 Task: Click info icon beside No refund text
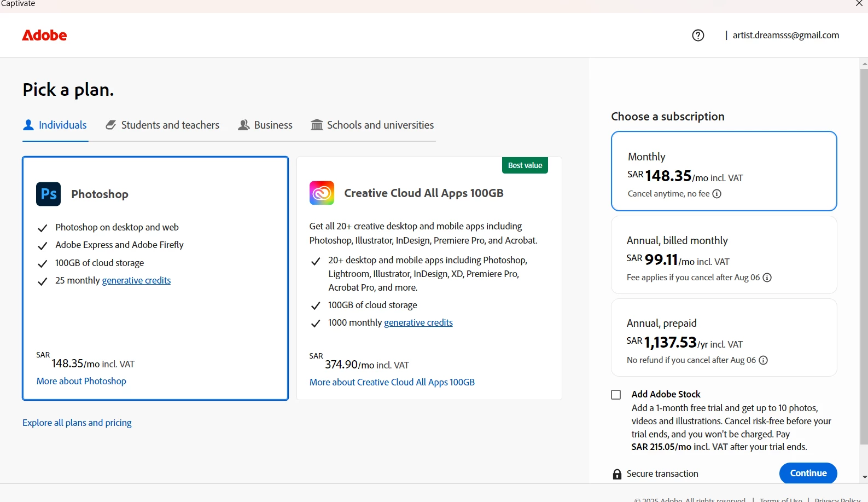coord(763,360)
